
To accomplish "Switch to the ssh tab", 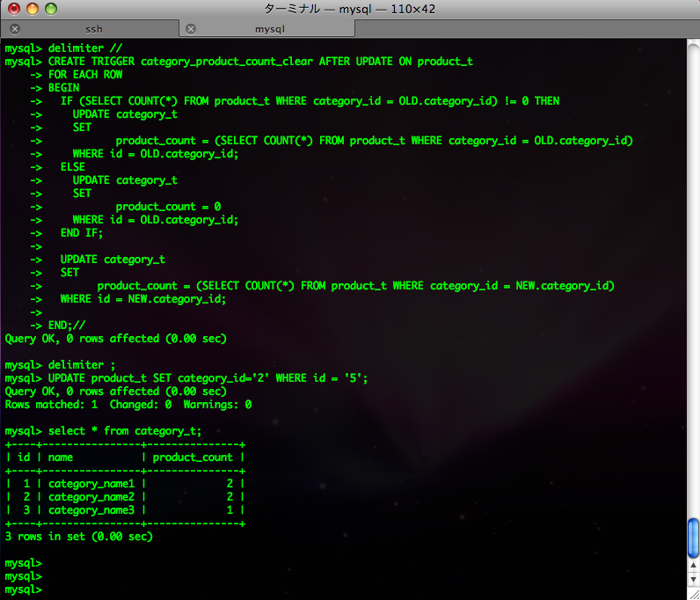I will click(x=93, y=29).
